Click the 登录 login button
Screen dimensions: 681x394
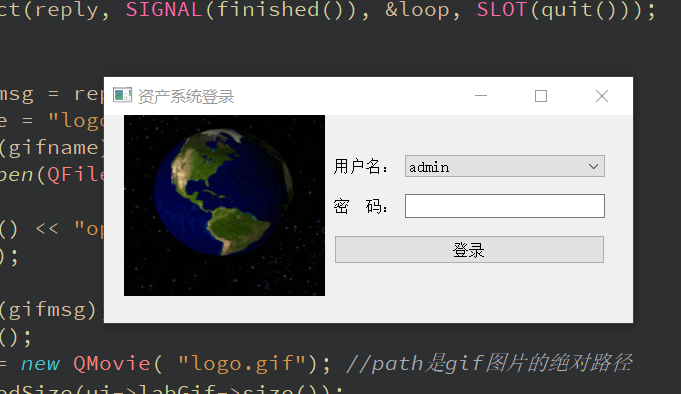[x=469, y=250]
